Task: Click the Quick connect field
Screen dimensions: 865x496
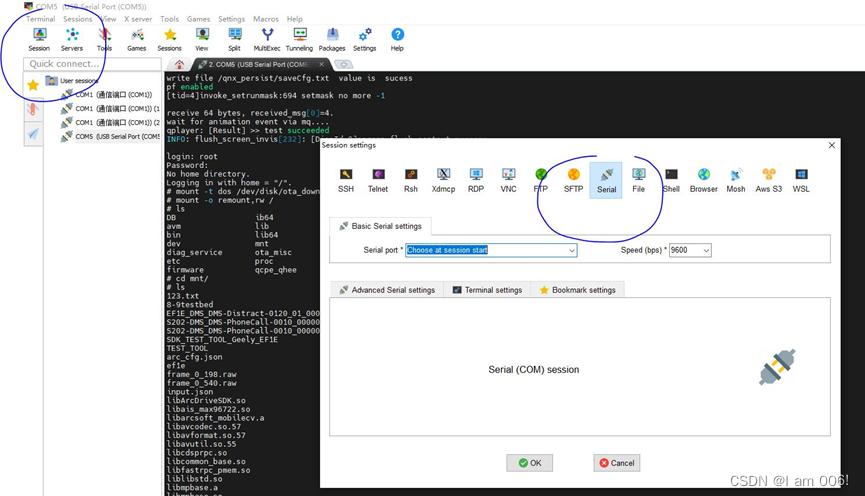Action: pyautogui.click(x=92, y=64)
